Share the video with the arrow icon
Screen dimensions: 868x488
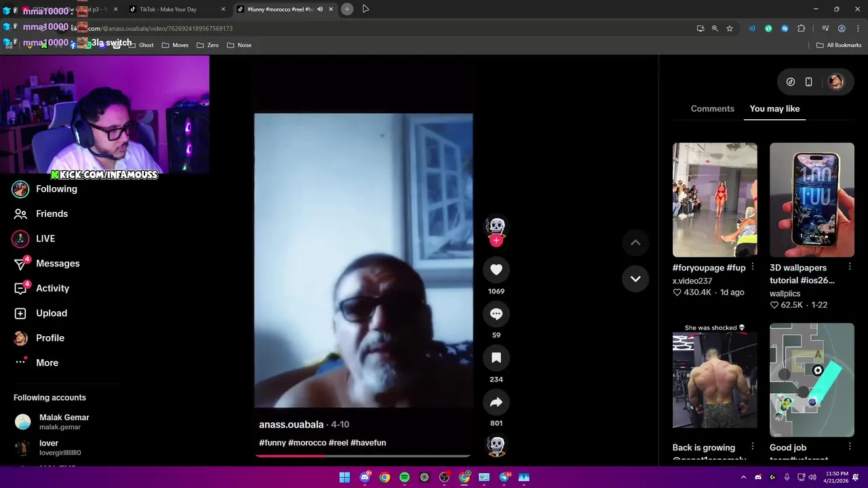496,402
